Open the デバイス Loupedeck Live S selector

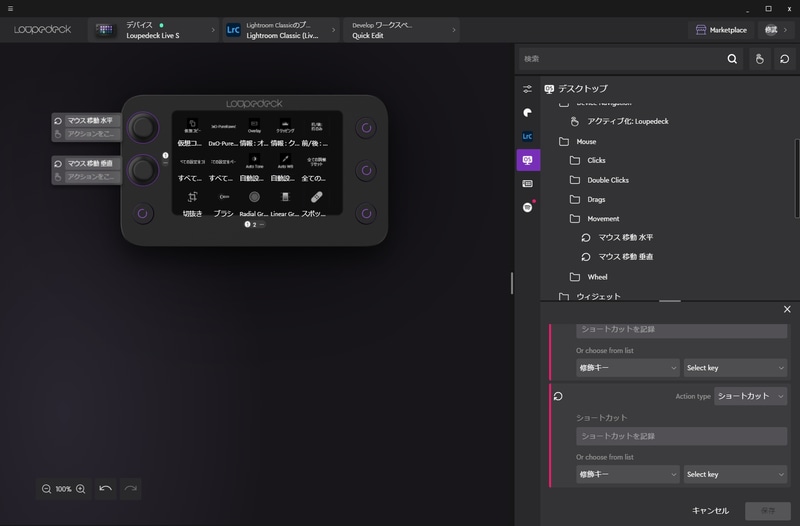(x=154, y=30)
